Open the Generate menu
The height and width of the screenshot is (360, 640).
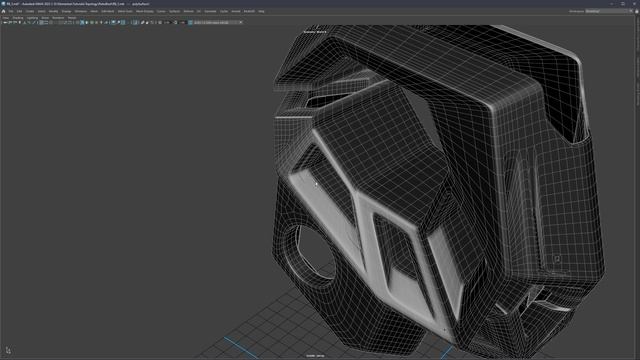pos(210,11)
